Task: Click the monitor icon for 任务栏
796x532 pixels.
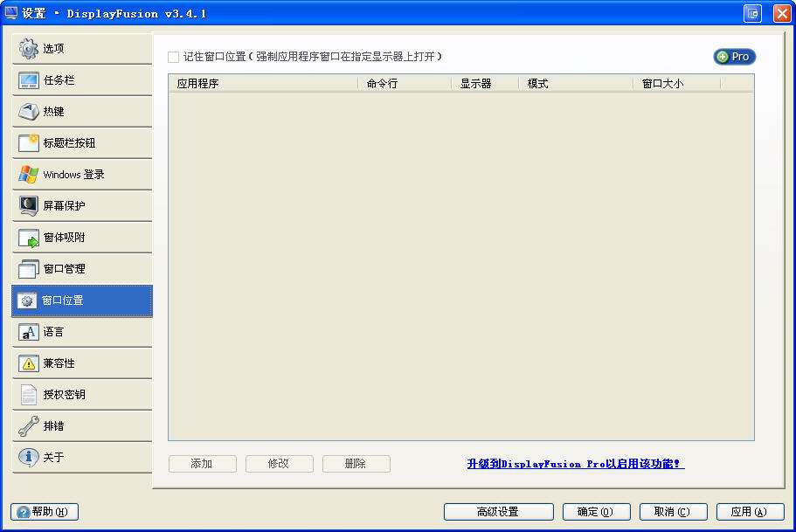Action: coord(29,80)
